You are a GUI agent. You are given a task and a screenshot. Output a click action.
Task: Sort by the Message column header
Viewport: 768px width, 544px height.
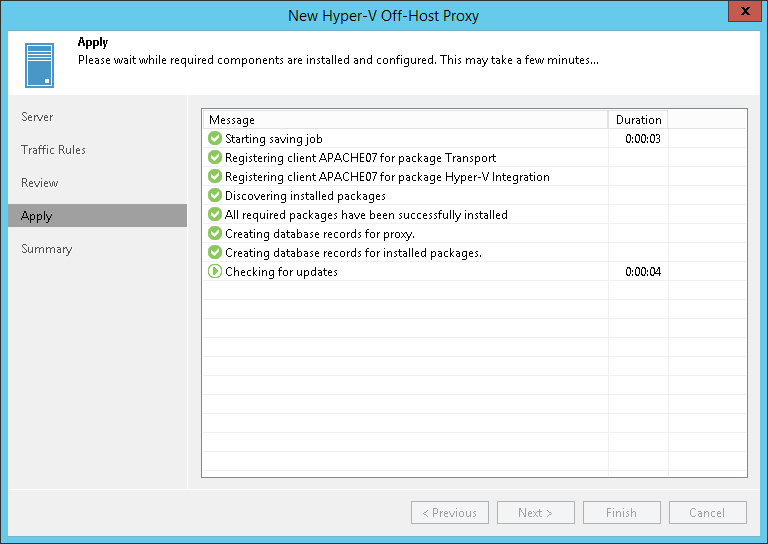click(x=404, y=120)
